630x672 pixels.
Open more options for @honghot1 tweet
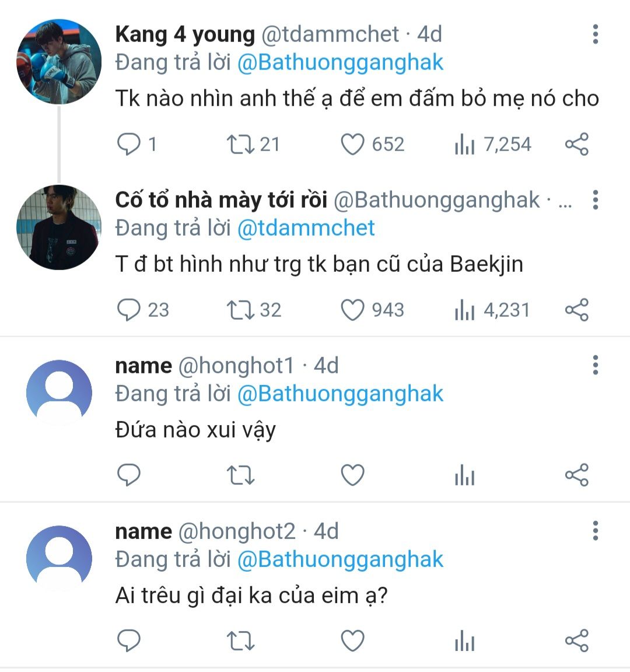coord(595,366)
